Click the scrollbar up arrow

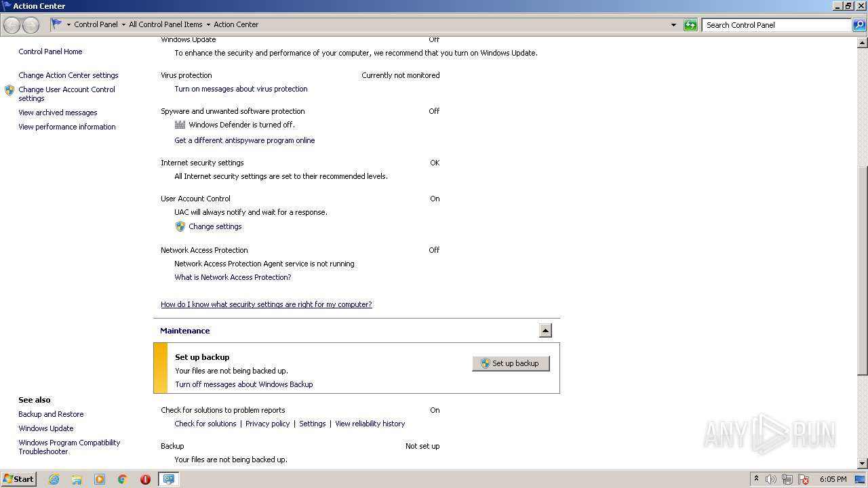pyautogui.click(x=863, y=43)
